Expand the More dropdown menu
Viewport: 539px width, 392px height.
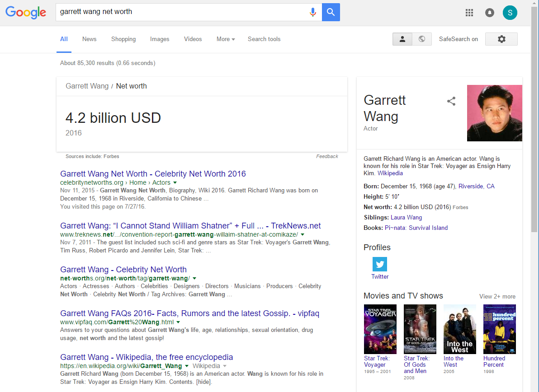click(226, 39)
